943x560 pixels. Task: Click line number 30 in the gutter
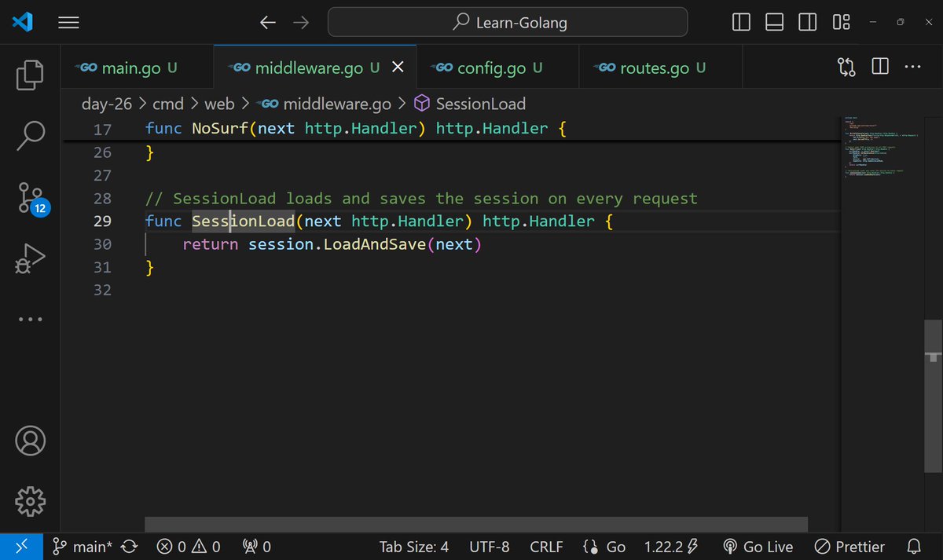[x=102, y=244]
